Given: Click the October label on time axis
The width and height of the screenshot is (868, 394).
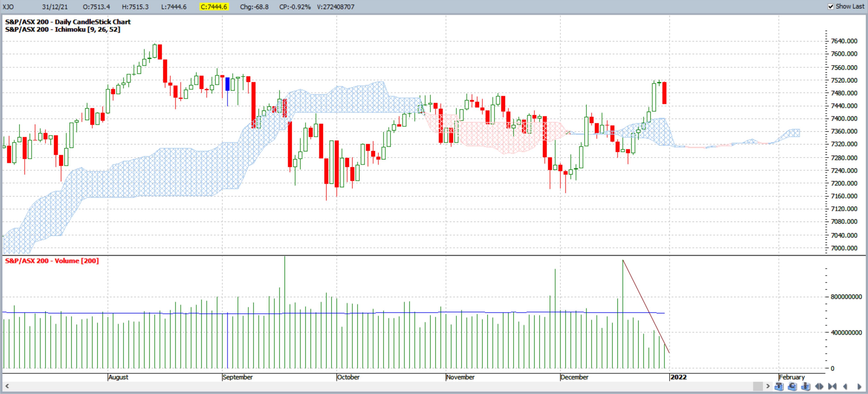Looking at the screenshot, I should pos(348,377).
